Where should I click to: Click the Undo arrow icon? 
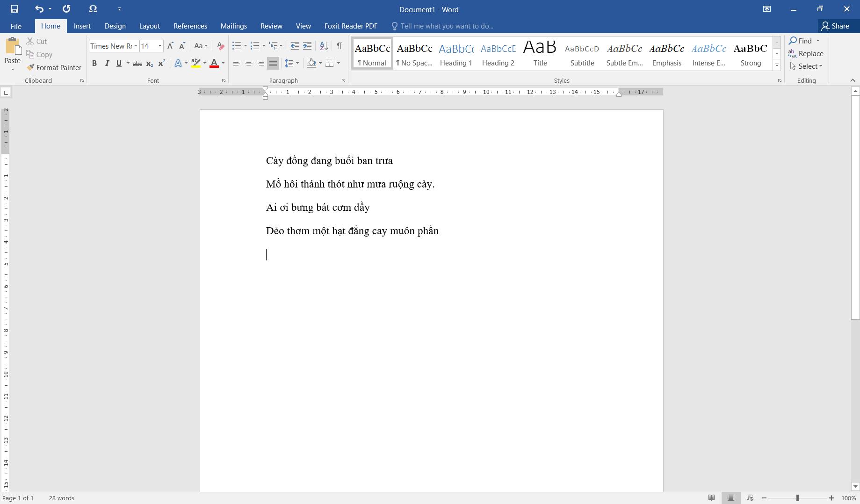click(x=39, y=9)
